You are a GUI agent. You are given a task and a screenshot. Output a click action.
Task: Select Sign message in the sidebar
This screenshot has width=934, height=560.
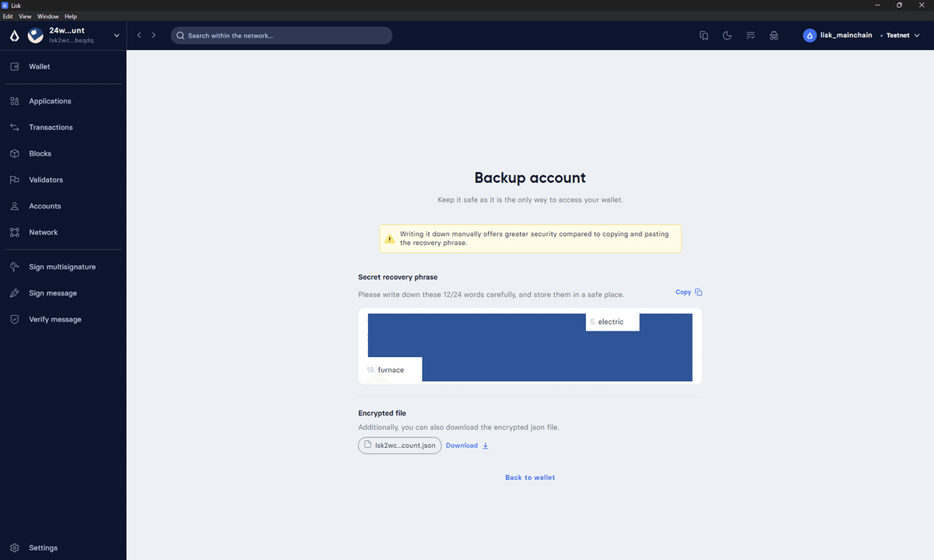pos(53,293)
